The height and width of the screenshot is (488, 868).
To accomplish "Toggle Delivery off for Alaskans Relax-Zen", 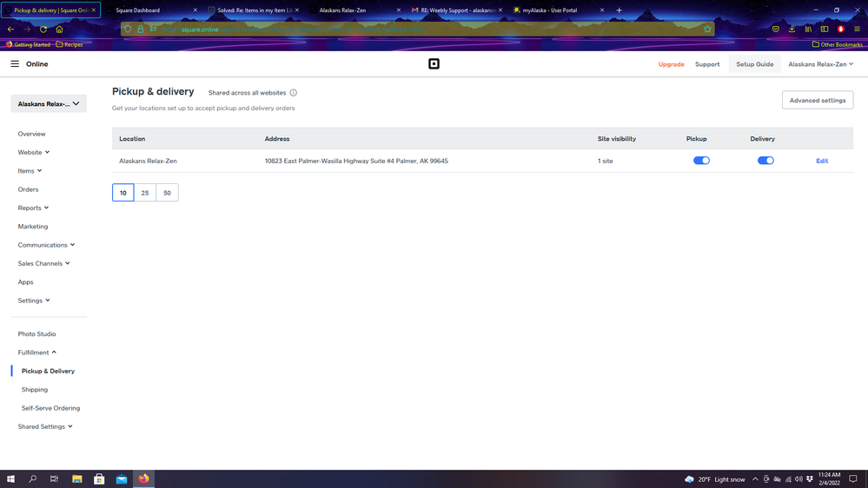I will 765,161.
